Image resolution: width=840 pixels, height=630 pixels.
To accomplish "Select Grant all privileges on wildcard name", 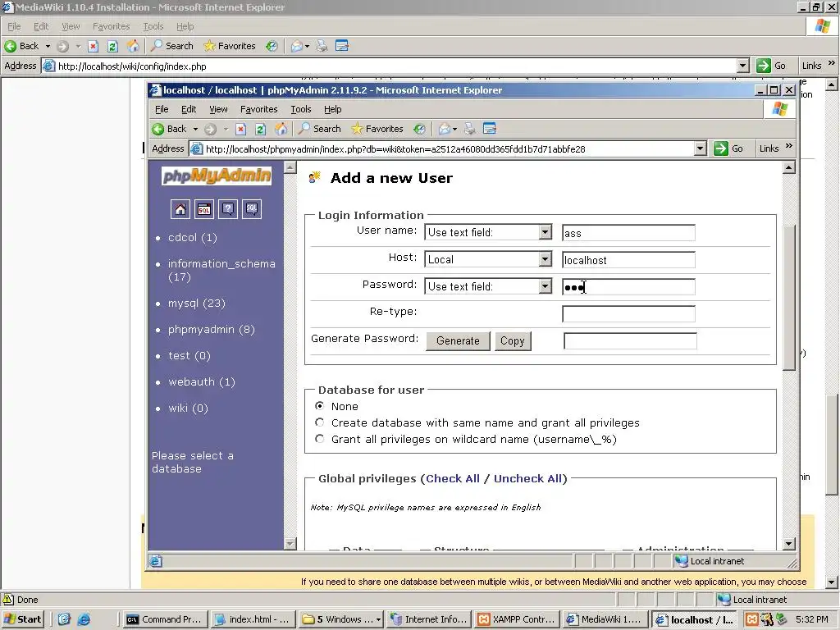I will [x=320, y=439].
